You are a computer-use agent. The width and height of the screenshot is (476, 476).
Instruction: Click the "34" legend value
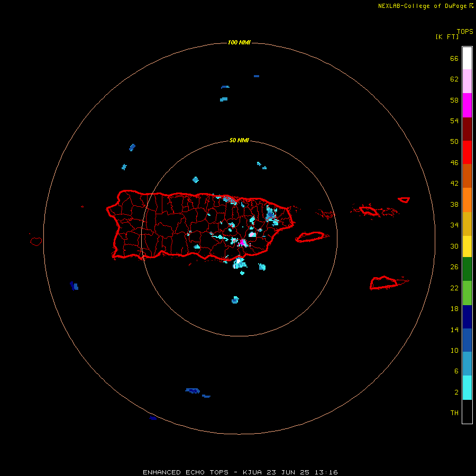pyautogui.click(x=454, y=225)
